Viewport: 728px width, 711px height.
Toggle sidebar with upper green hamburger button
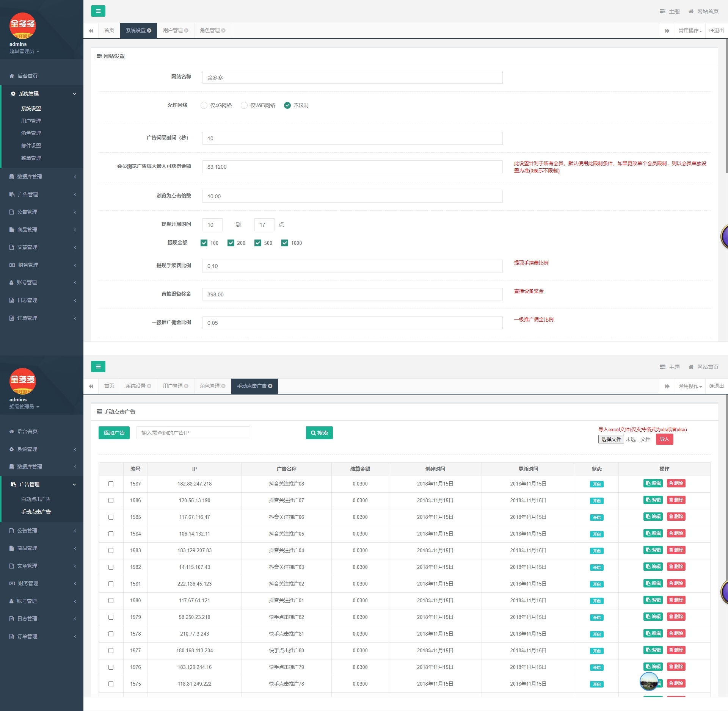98,11
